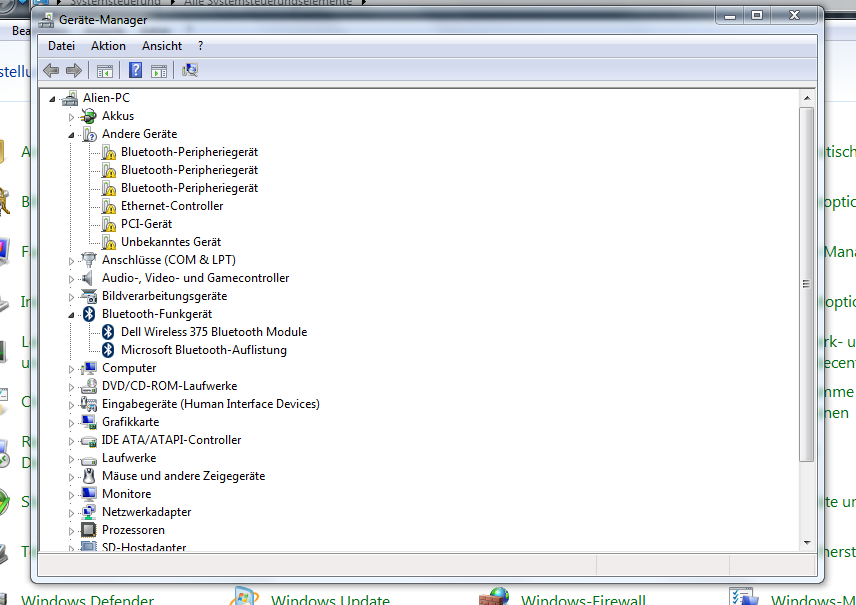Viewport: 856px width, 605px height.
Task: Maximize the Geräte-Manager window
Action: pos(757,15)
